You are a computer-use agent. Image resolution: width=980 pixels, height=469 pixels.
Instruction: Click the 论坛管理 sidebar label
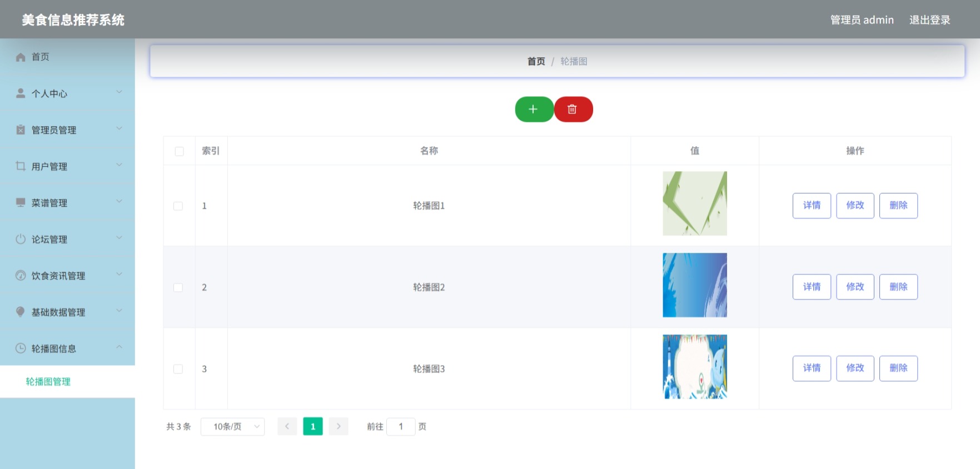coord(49,240)
